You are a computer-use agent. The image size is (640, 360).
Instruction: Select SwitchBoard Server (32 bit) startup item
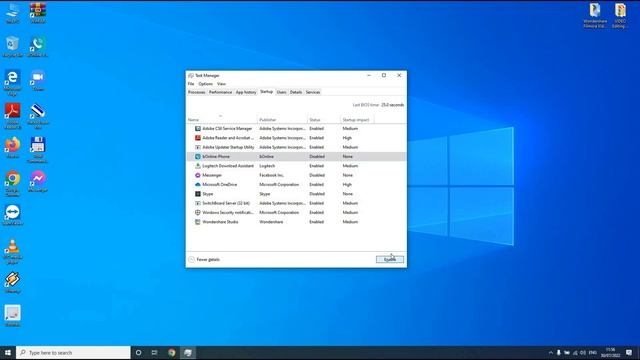[296, 203]
